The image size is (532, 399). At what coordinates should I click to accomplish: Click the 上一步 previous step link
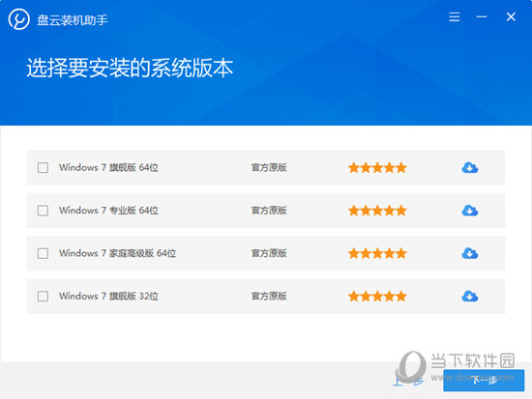[x=408, y=381]
